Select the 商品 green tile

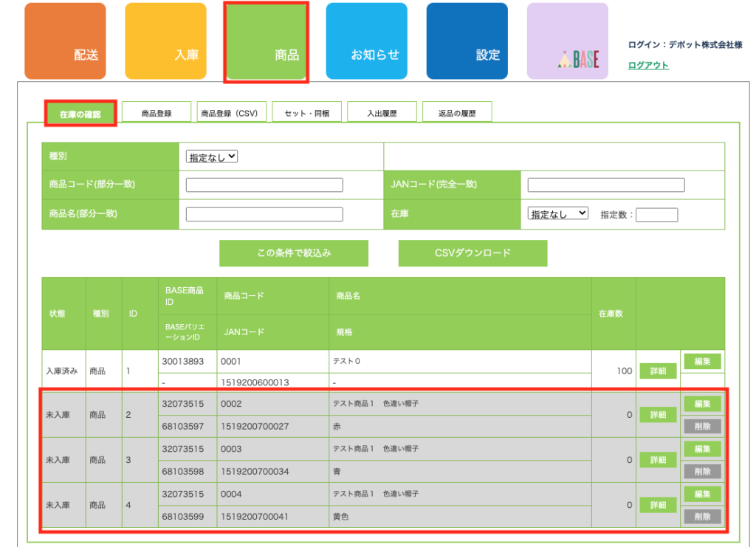click(x=266, y=41)
